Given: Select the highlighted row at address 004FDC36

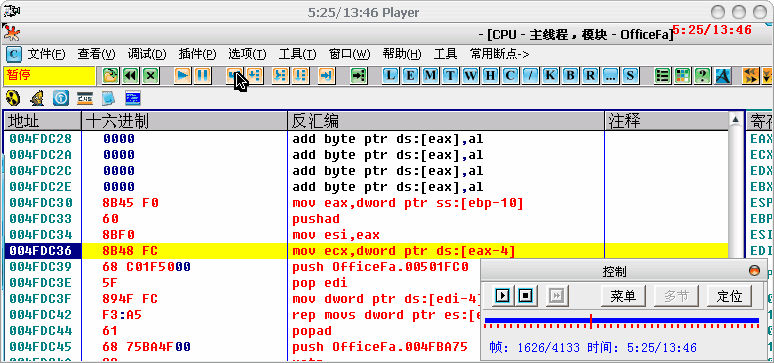Looking at the screenshot, I should [x=366, y=251].
